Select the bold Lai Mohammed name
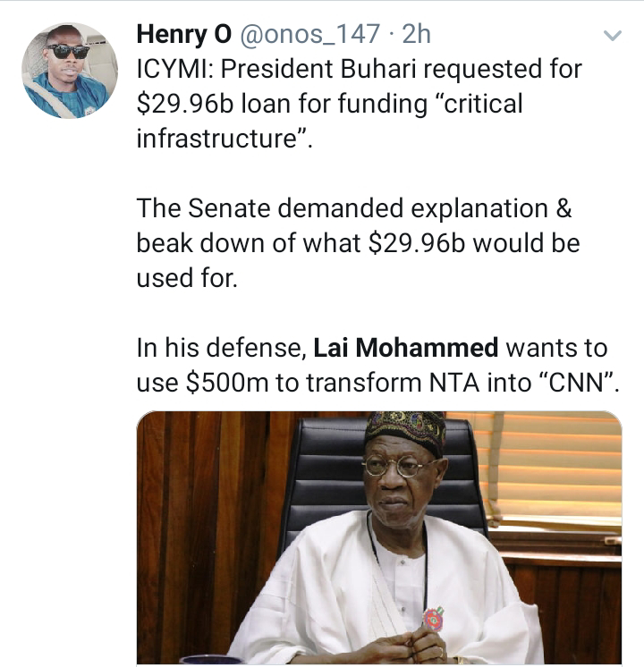The height and width of the screenshot is (667, 644). pyautogui.click(x=406, y=348)
